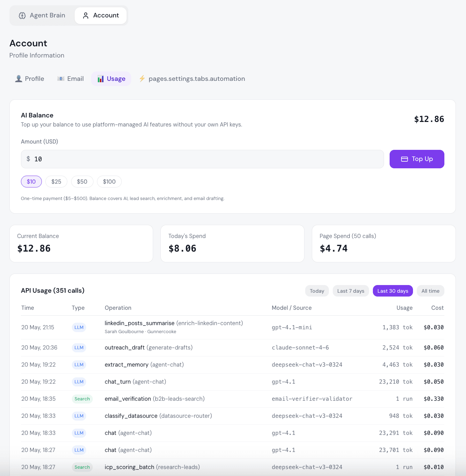
Task: Click the linkedin_posts_summarise operation row
Action: (232, 327)
